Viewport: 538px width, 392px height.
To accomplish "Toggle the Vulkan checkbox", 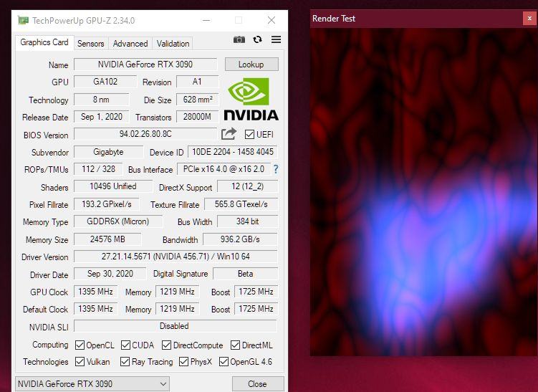I will (x=80, y=361).
